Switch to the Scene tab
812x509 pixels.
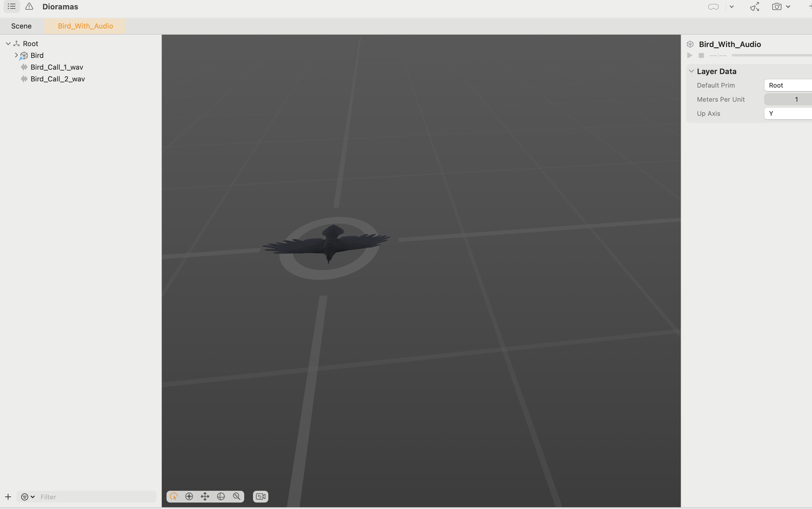coord(21,26)
